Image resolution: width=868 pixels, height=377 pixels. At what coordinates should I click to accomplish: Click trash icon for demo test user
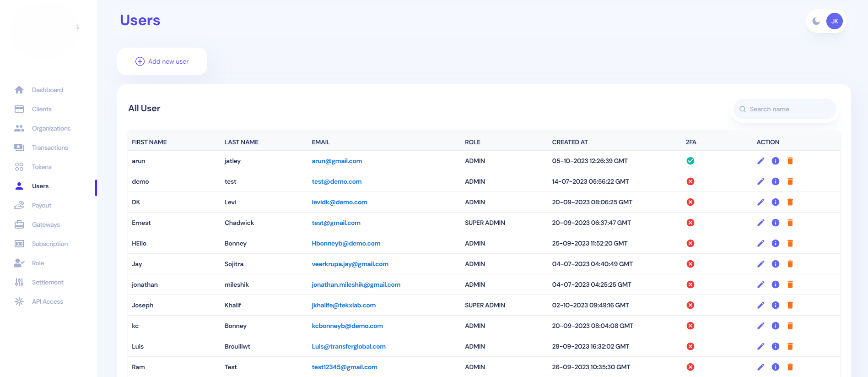coord(790,181)
